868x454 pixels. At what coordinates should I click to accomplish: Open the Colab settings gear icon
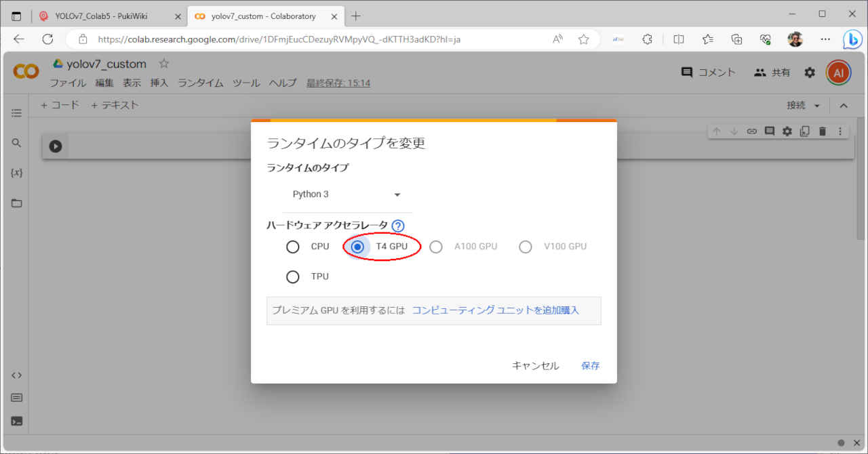[x=810, y=73]
